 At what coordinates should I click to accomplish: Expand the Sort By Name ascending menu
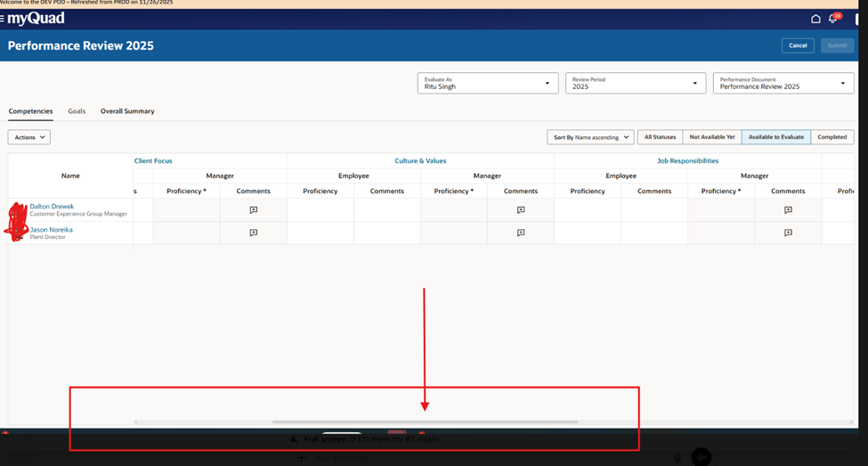(x=590, y=137)
